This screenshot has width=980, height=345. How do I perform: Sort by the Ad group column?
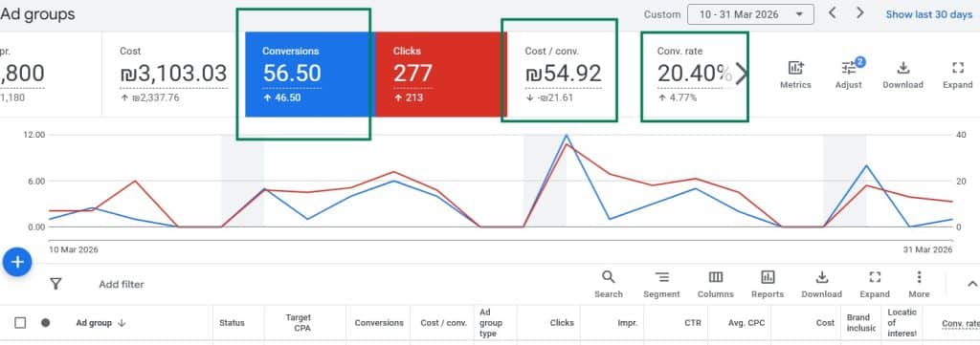click(x=100, y=322)
